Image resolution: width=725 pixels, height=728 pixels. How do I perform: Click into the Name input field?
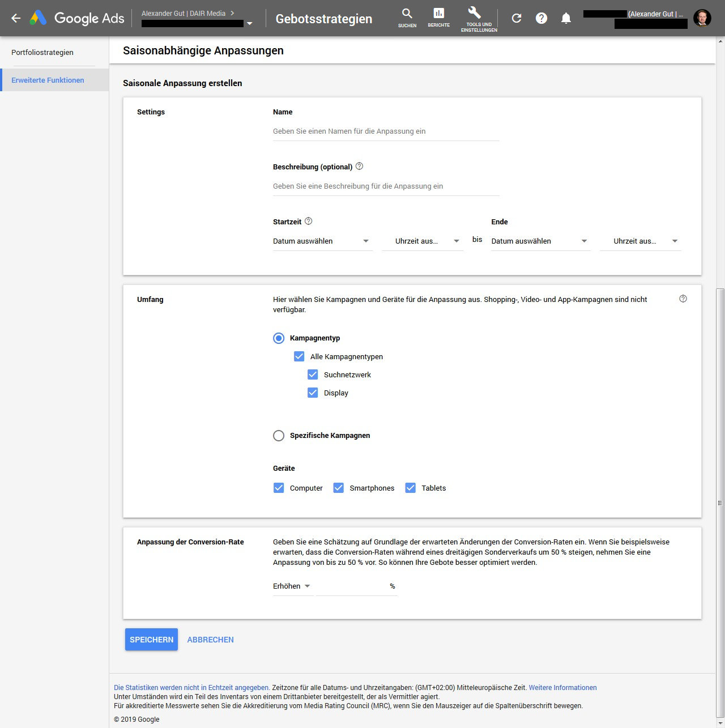click(x=386, y=131)
